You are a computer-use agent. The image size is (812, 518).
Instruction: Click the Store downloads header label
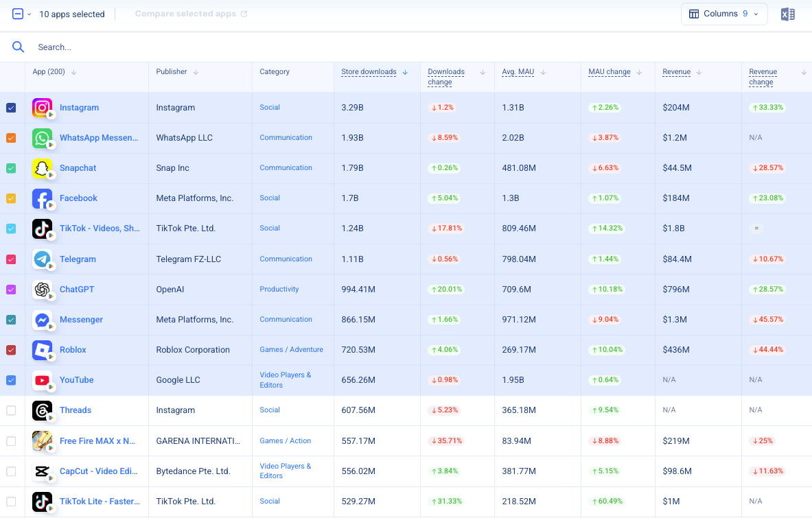(369, 72)
